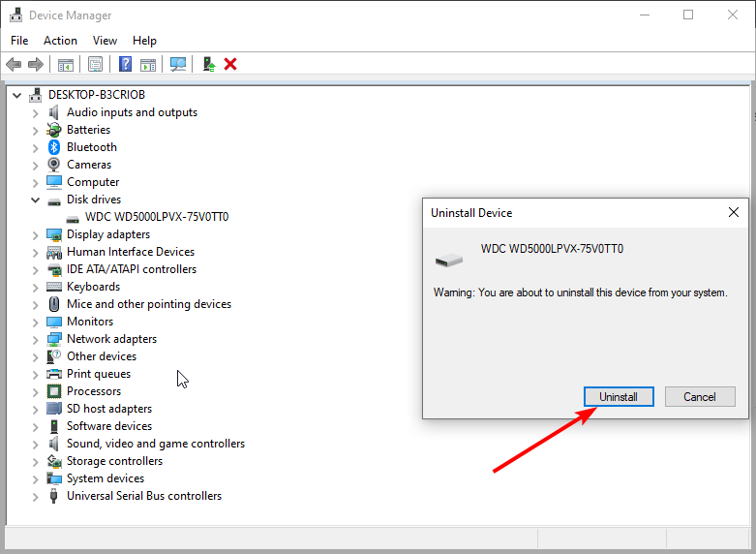Click the Batteries category icon
The image size is (756, 554).
click(54, 130)
